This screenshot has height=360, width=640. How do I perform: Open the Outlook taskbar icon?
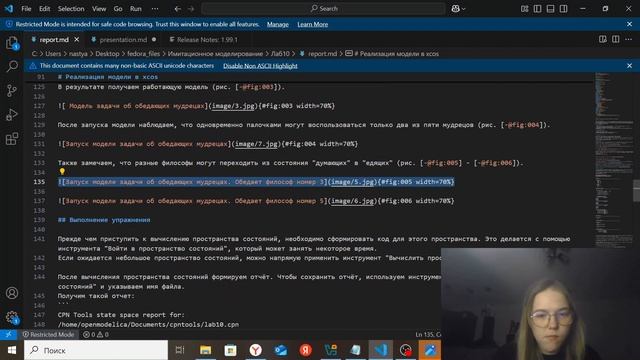[x=280, y=350]
